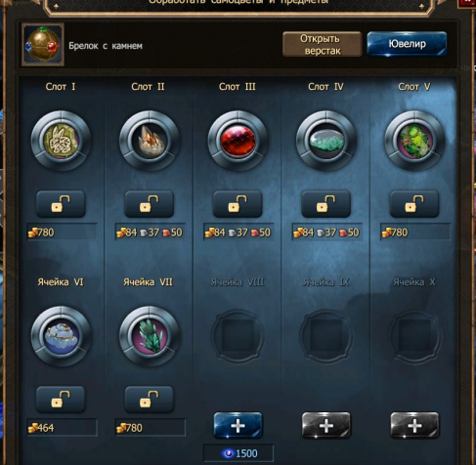Toggle the lock button under Слот I
476x465 pixels.
pos(61,204)
